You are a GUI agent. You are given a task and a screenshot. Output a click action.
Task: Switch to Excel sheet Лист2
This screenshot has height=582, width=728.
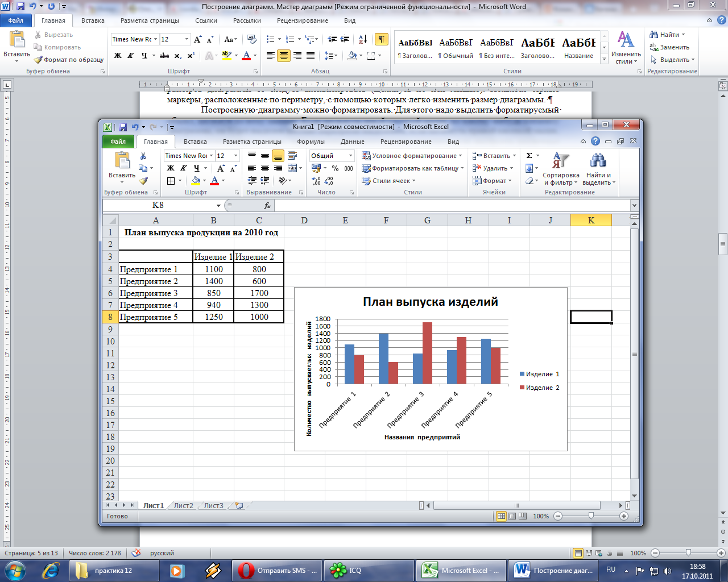click(183, 505)
